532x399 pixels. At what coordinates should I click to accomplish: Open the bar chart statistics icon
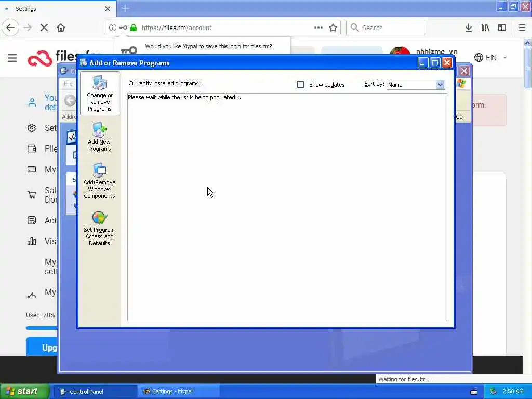coord(32,241)
